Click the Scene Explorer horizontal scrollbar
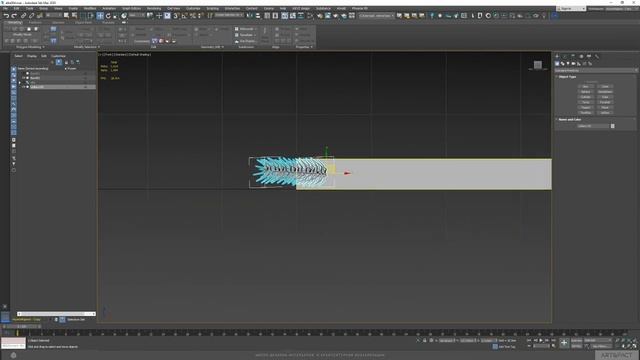 (56, 314)
